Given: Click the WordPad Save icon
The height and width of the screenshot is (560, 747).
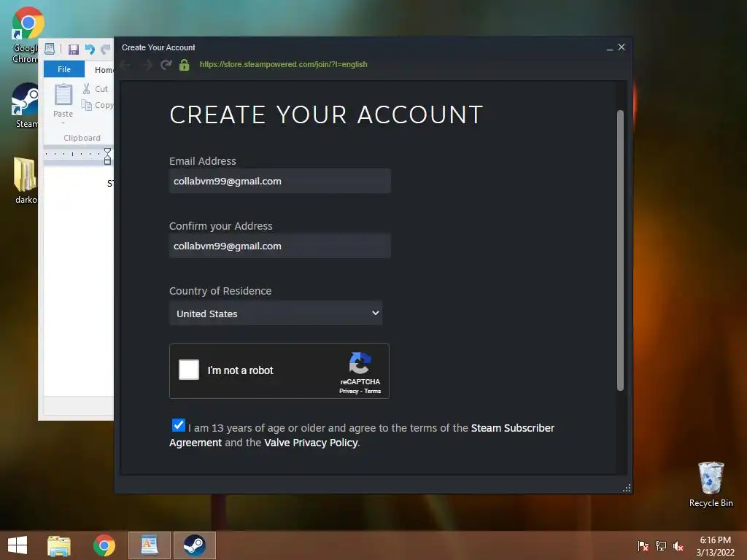Looking at the screenshot, I should [x=74, y=50].
